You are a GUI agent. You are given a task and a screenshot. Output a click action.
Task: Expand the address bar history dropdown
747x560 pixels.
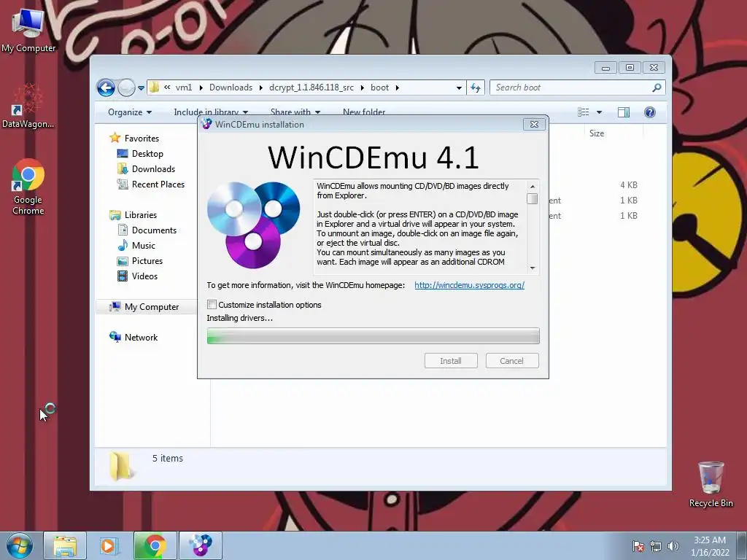click(459, 87)
